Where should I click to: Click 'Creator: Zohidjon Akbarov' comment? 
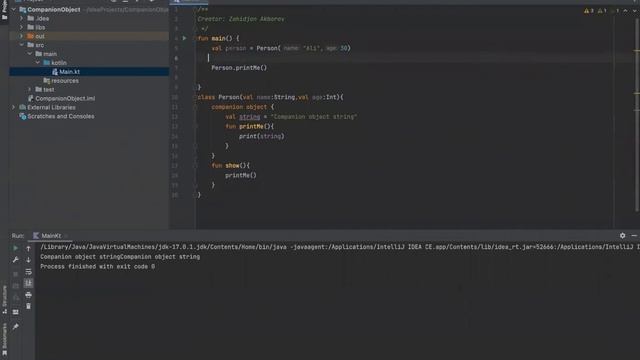click(x=241, y=19)
